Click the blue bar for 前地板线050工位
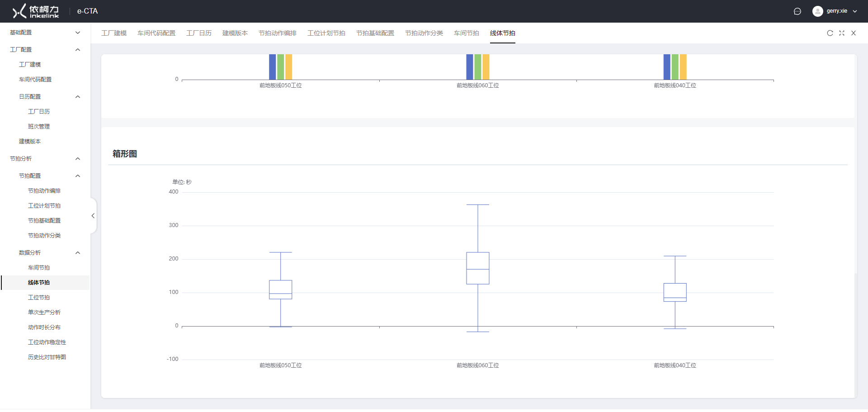This screenshot has height=412, width=868. click(x=272, y=67)
